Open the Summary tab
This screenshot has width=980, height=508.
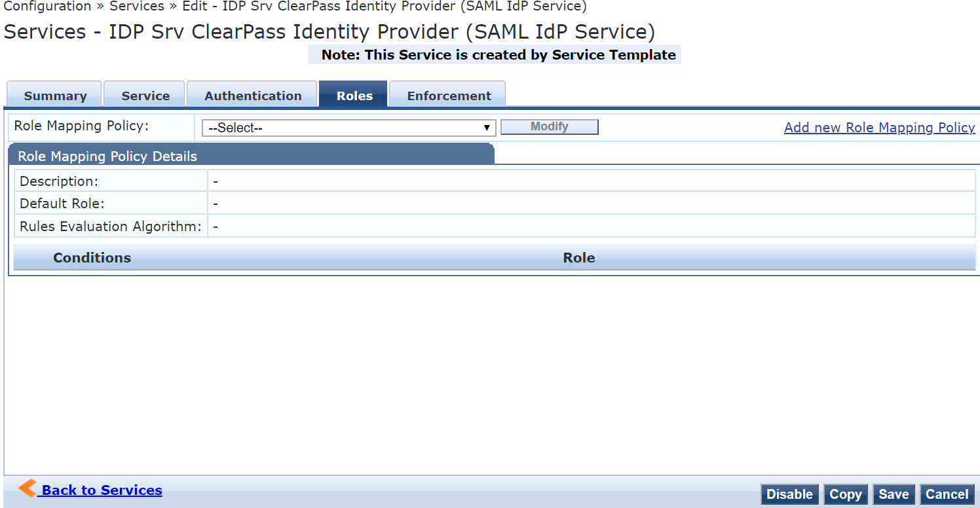point(54,94)
